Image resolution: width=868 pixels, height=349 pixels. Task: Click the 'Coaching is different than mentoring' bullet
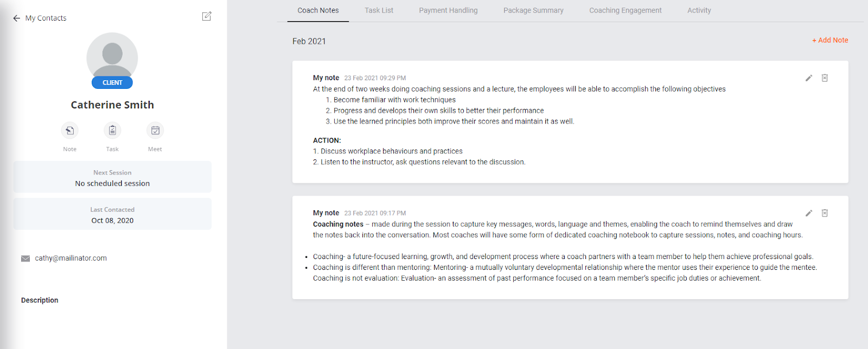[x=565, y=267]
